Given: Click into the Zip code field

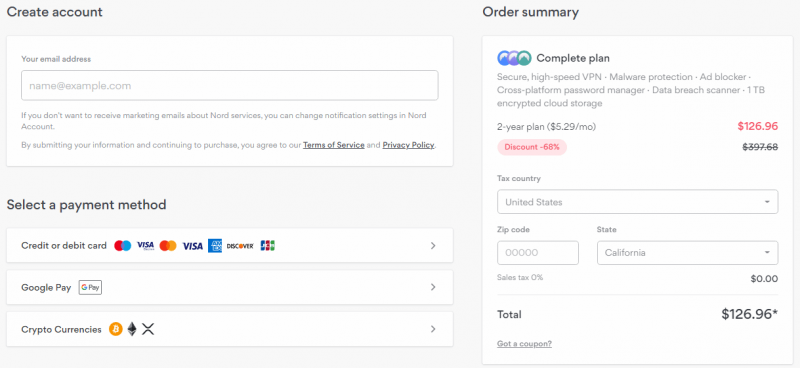Looking at the screenshot, I should pos(538,253).
